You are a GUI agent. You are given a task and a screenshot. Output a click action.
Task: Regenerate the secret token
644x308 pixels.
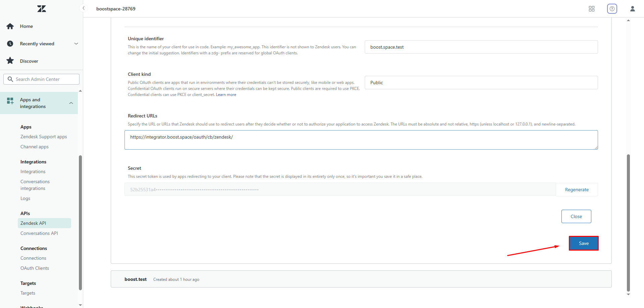click(x=577, y=190)
